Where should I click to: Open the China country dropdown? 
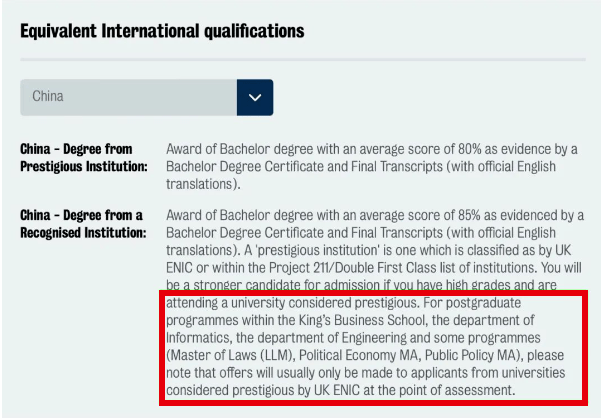click(x=128, y=97)
